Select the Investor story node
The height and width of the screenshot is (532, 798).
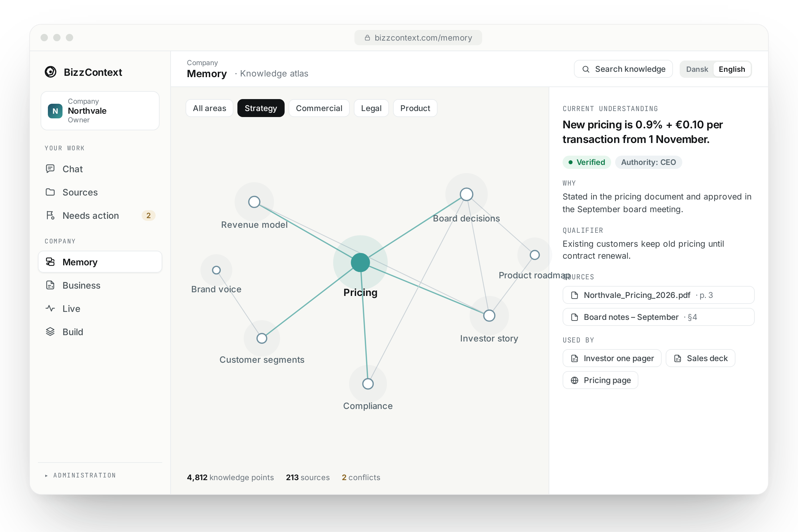tap(489, 316)
